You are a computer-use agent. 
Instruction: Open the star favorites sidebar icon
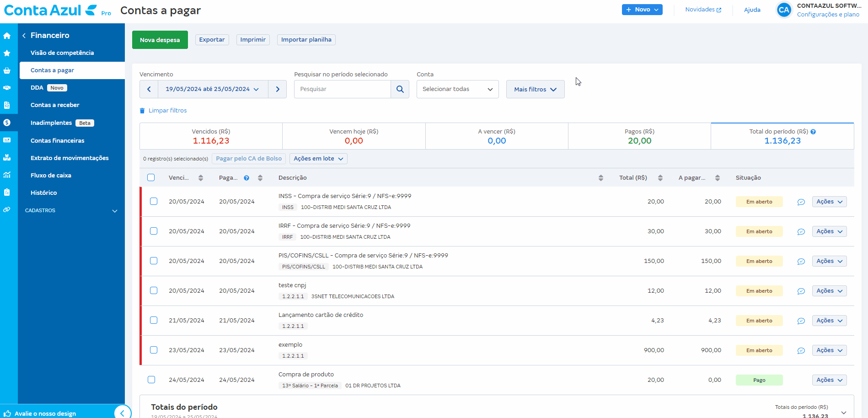tap(7, 53)
